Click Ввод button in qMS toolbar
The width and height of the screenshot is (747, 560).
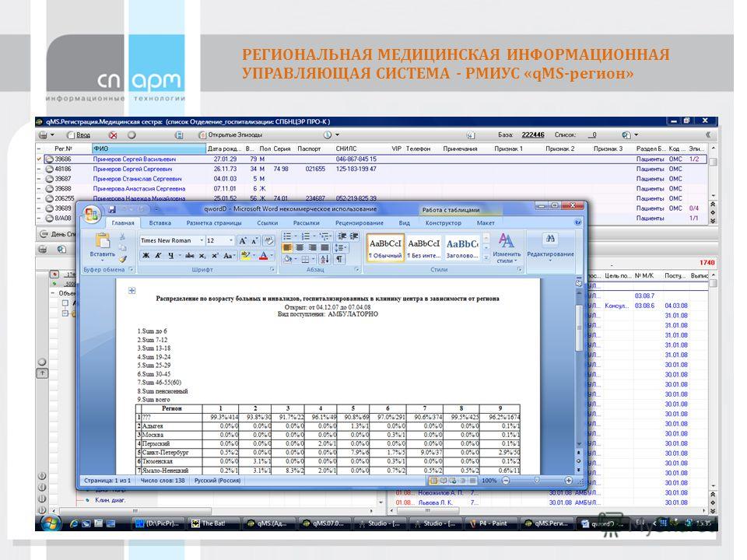point(79,135)
